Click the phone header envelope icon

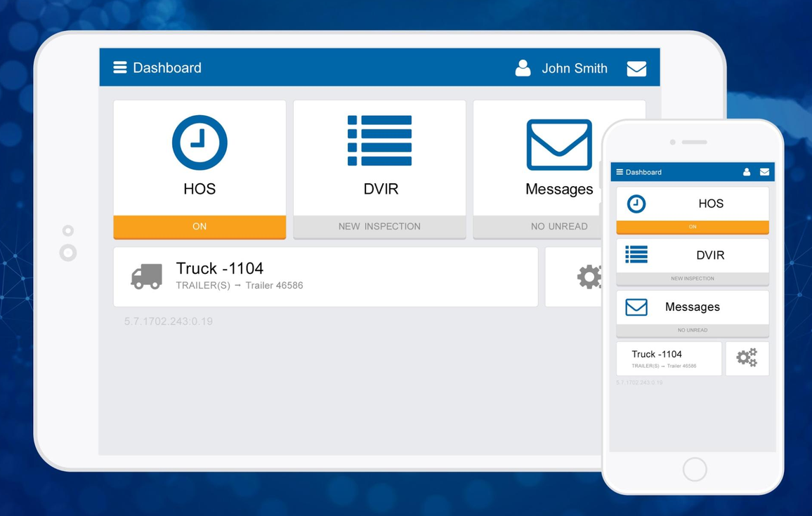[764, 172]
